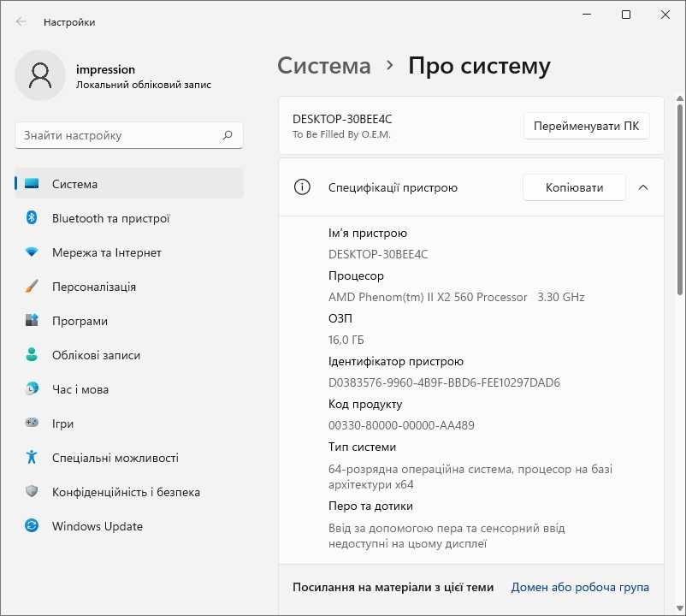The width and height of the screenshot is (686, 616).
Task: Click the product code 00330-80000-00000-AA489
Action: [x=401, y=425]
